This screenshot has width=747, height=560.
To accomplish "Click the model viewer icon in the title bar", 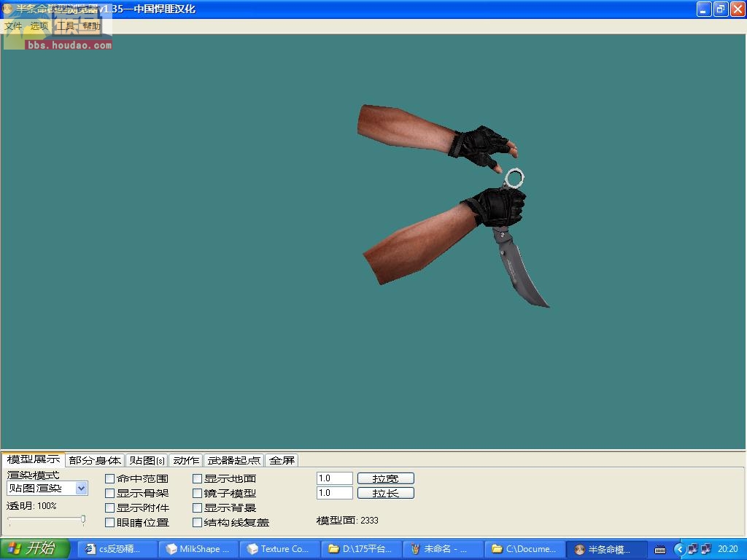I will click(7, 9).
